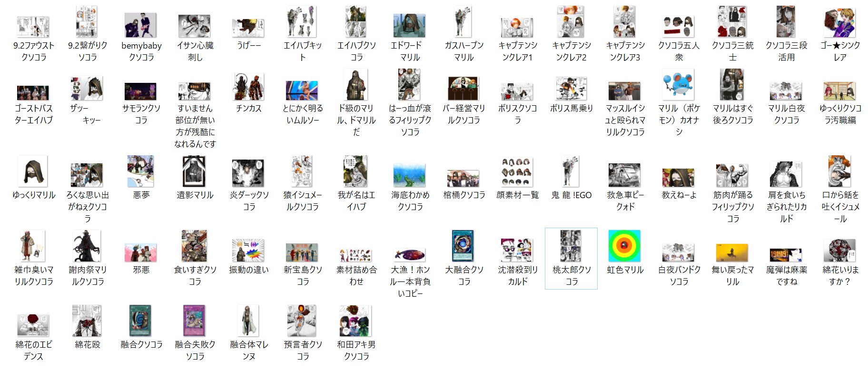Select the 融合失敗クソコラ purple card file
This screenshot has height=382, width=868.
[x=195, y=321]
